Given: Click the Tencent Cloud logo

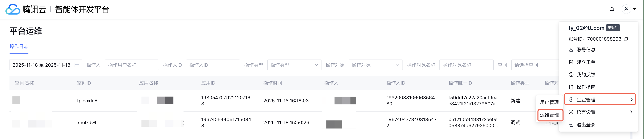Looking at the screenshot, I should point(13,9).
